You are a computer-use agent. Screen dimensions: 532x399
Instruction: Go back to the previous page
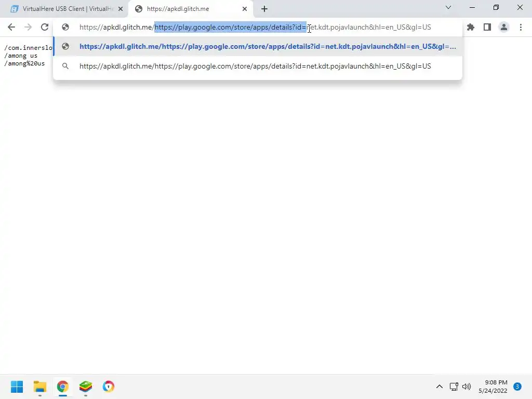[x=11, y=27]
